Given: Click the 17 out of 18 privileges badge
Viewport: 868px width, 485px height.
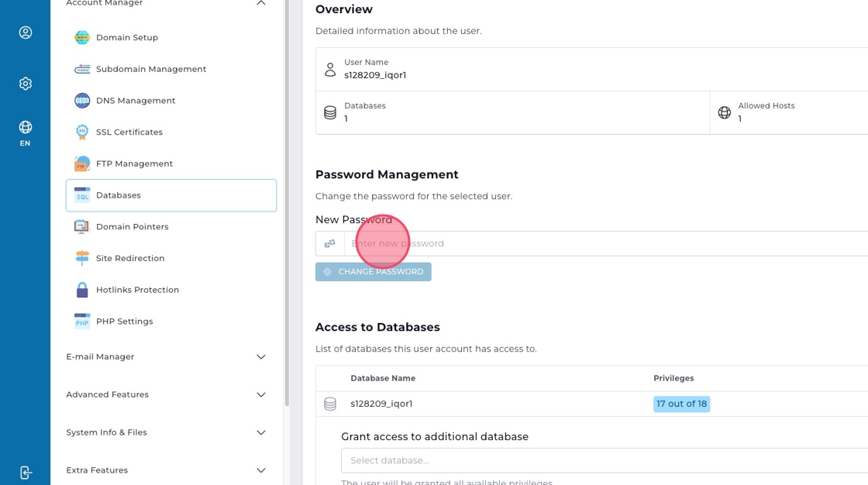Looking at the screenshot, I should tap(681, 404).
